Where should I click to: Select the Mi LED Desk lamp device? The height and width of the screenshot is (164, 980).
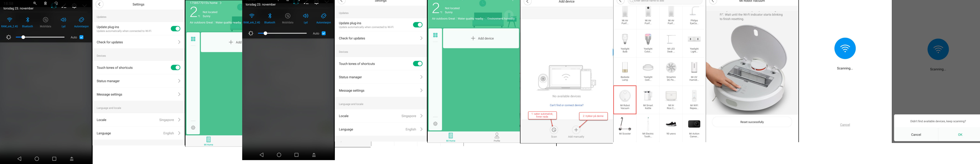click(671, 43)
